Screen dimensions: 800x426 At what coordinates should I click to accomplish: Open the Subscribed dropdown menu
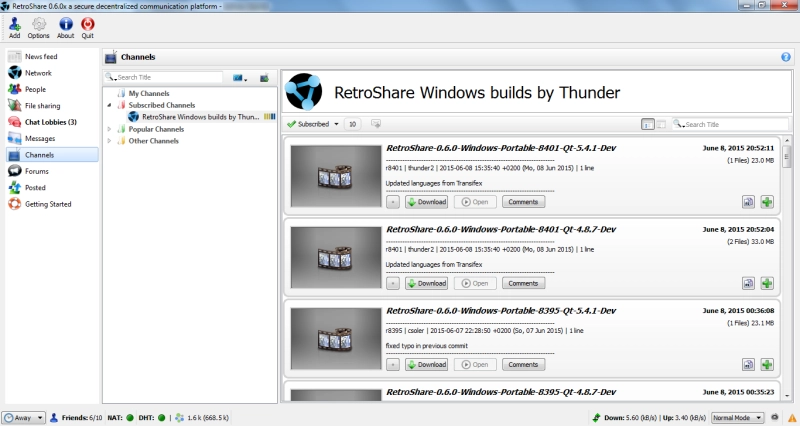click(313, 124)
